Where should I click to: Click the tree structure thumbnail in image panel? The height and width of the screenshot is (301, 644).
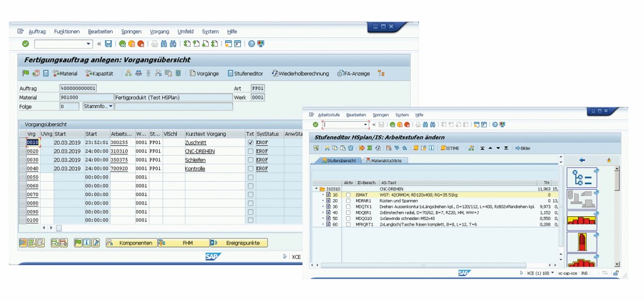click(582, 178)
